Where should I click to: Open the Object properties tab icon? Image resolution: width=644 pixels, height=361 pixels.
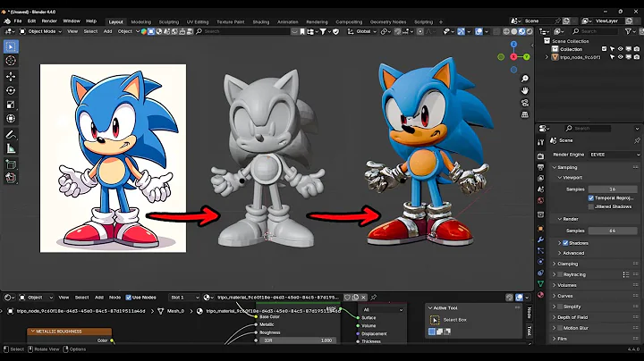[540, 229]
